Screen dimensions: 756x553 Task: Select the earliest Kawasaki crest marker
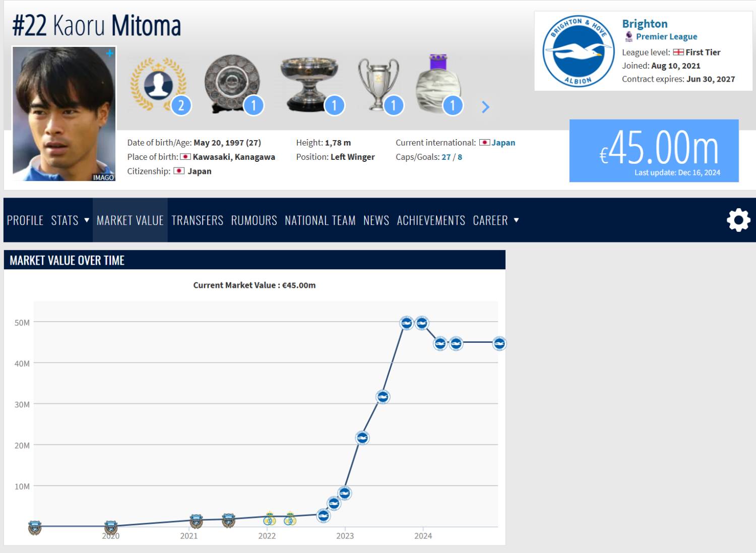point(34,527)
